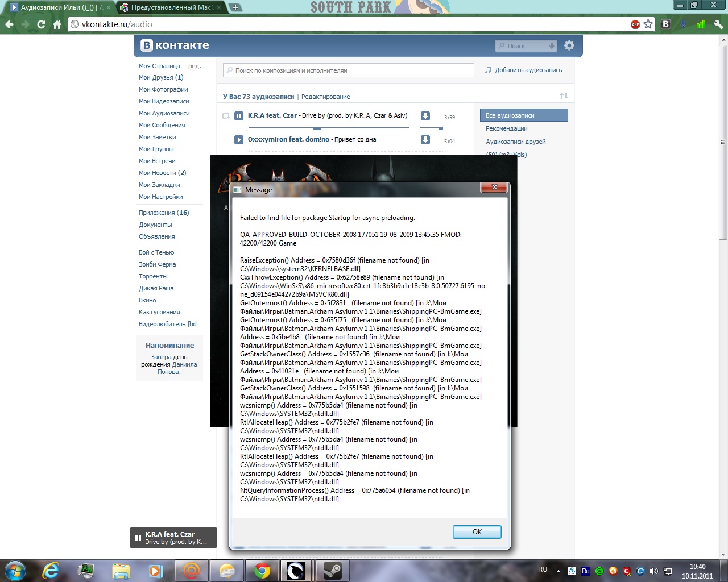The image size is (728, 582).
Task: Open Даниила Попова birthday link
Action: click(x=177, y=368)
